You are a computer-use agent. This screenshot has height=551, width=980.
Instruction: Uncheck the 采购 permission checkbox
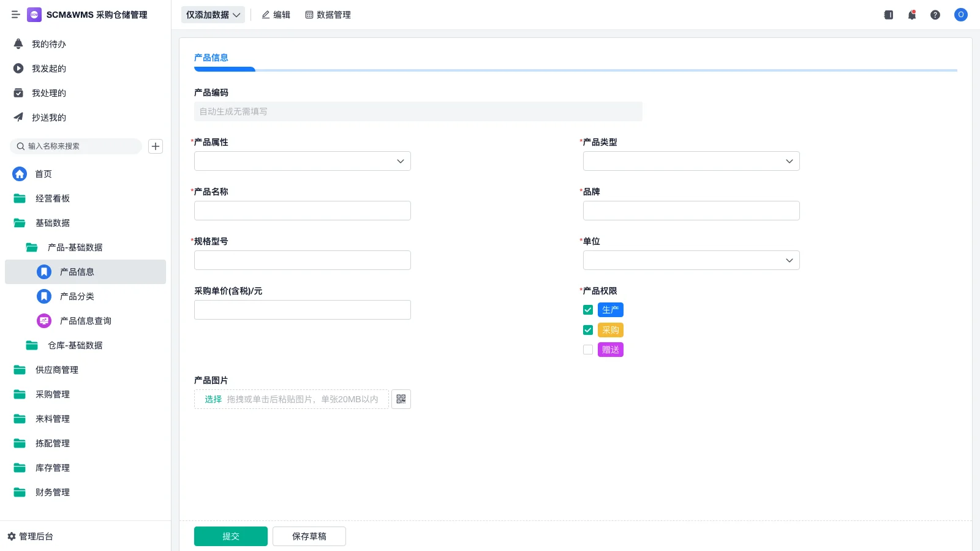pyautogui.click(x=588, y=330)
